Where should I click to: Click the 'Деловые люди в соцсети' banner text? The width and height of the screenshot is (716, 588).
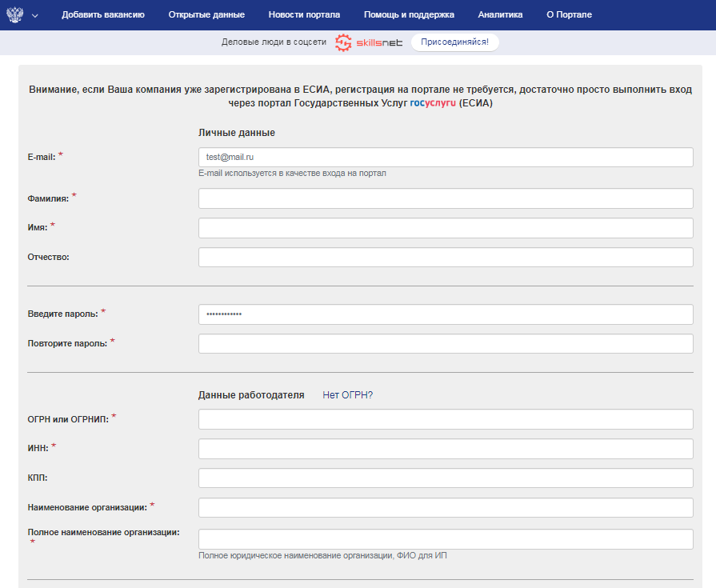pos(274,42)
